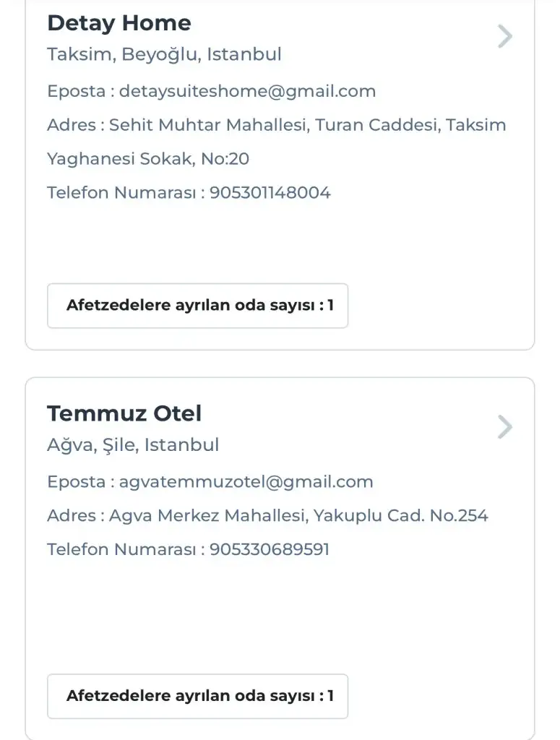Click the Eposta label in Detay Home card
This screenshot has height=740, width=560.
[76, 92]
